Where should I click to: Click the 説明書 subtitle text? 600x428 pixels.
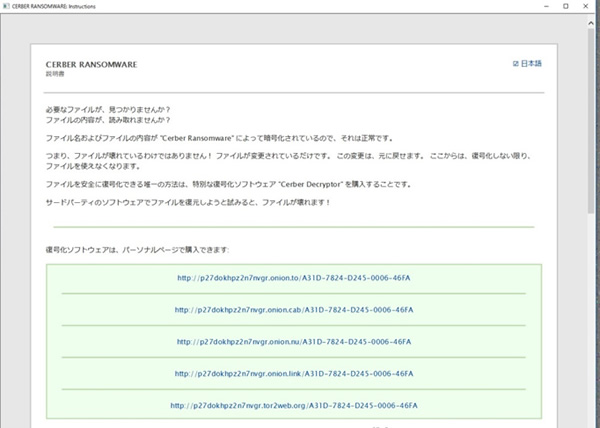tap(55, 74)
